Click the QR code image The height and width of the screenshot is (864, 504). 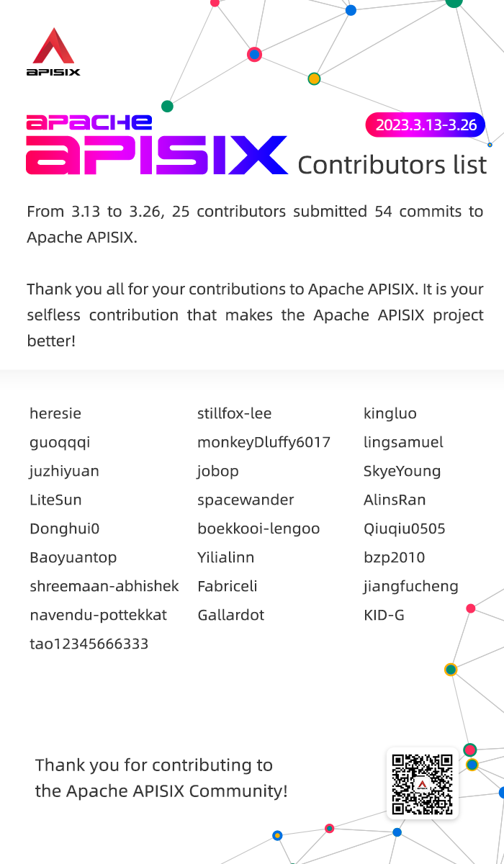[x=423, y=783]
